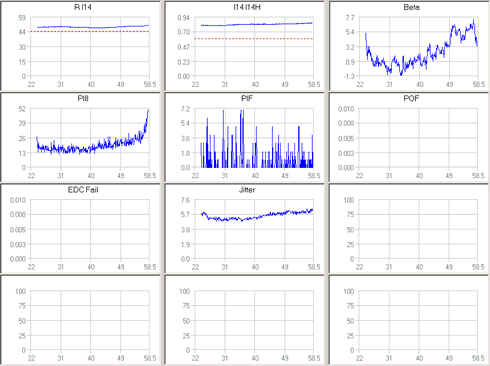Select the bottom-right empty chart panel
The width and height of the screenshot is (490, 366).
click(409, 320)
